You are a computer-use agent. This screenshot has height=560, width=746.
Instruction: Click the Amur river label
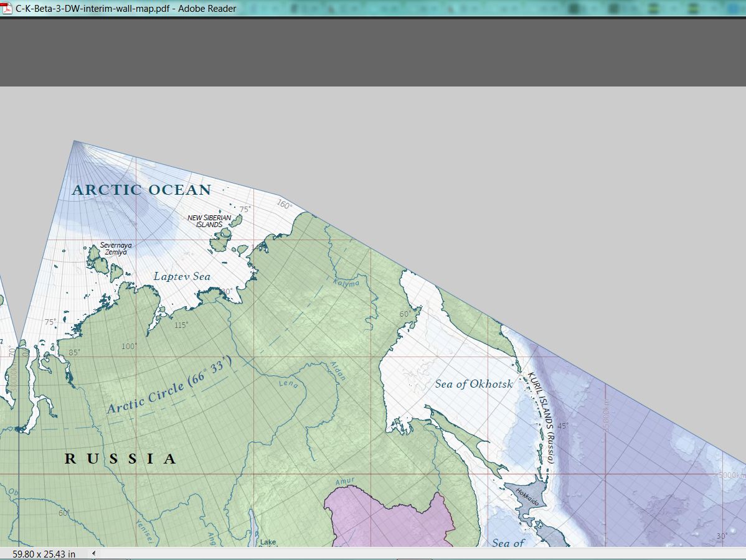coord(345,482)
